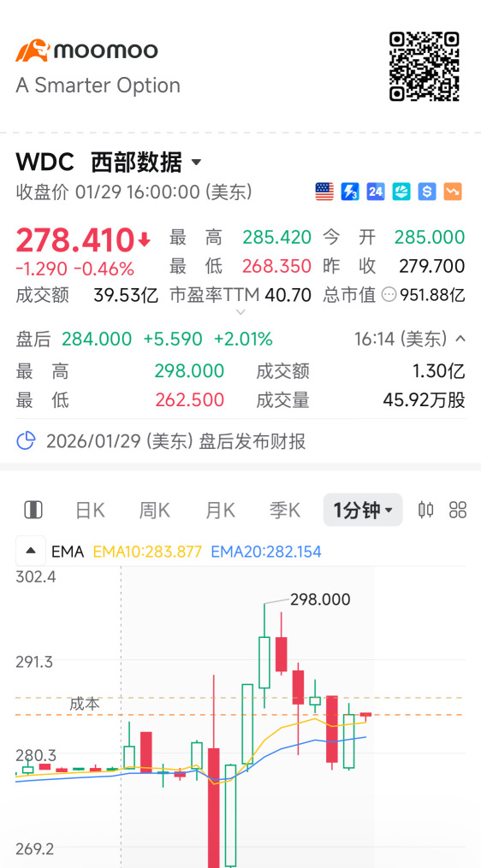Tap the blue dollar sign icon
481x868 pixels.
427,192
